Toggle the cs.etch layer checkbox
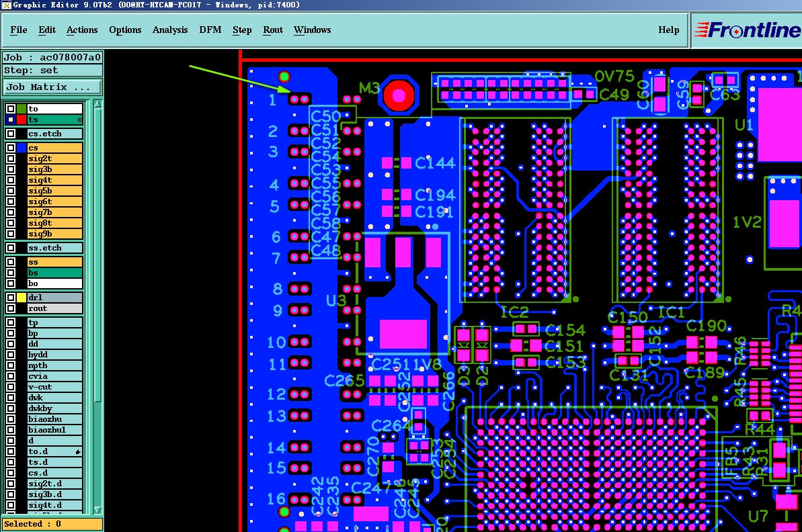 11,134
